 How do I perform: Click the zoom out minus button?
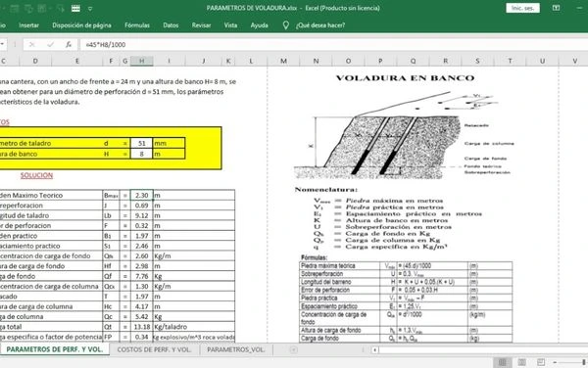555,362
